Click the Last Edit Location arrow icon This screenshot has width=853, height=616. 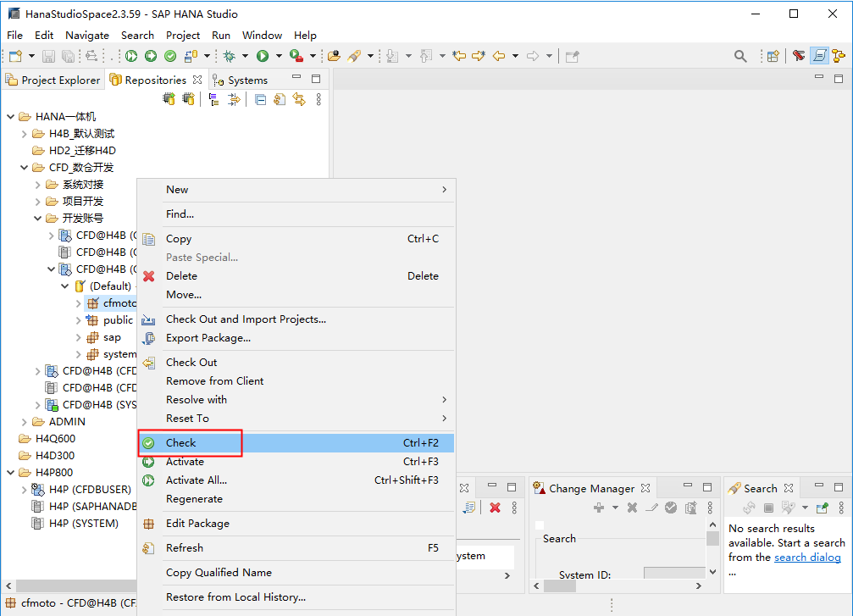(x=460, y=56)
